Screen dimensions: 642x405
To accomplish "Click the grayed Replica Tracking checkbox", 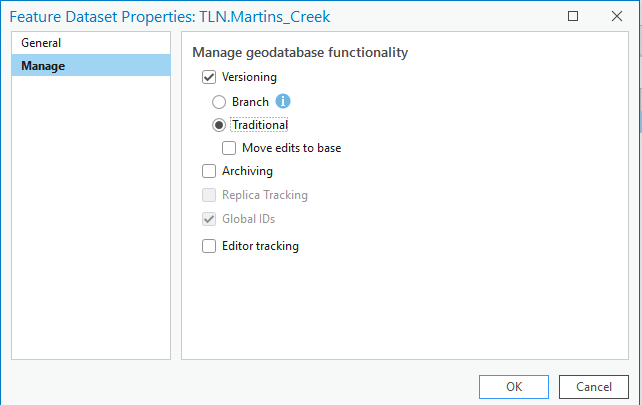I will coord(209,195).
